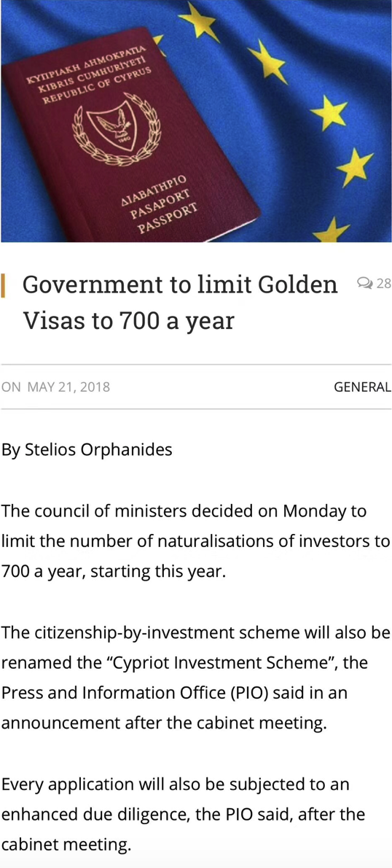Tap the enhanced due diligence paragraph

[184, 815]
